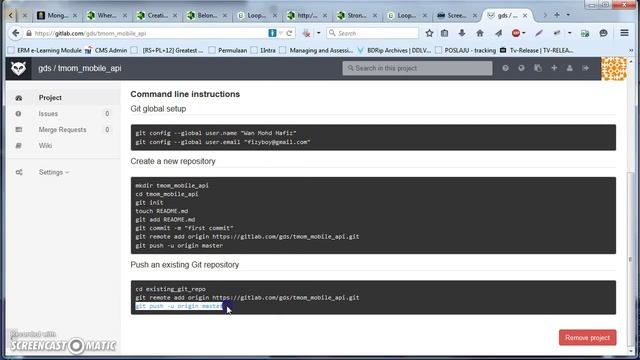Screen dimensions: 640x360
Task: Click the Issues sidebar icon
Action: tap(18, 114)
